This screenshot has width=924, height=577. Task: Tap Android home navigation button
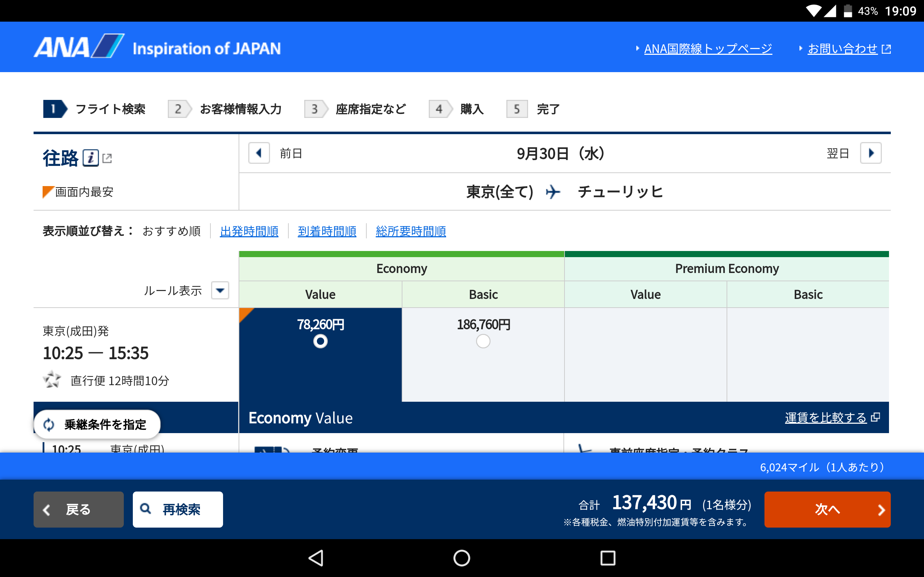point(462,558)
